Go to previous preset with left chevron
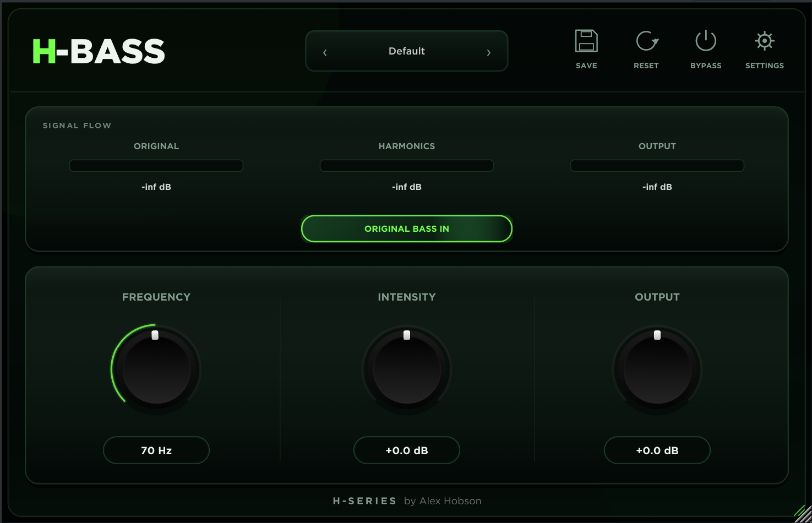This screenshot has height=523, width=812. pos(325,52)
